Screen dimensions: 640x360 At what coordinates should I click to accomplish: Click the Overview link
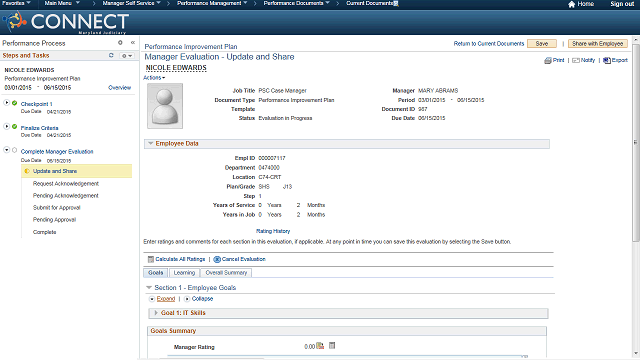(120, 88)
